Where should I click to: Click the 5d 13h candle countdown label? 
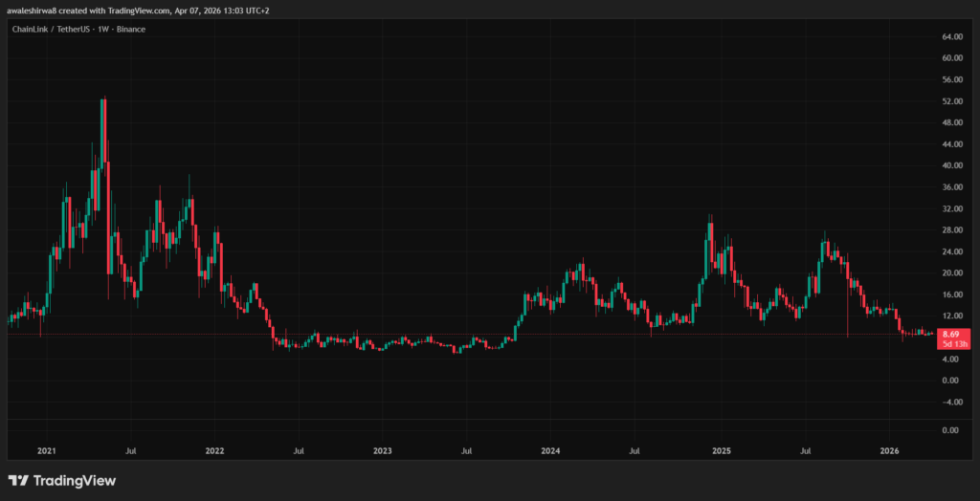[951, 343]
